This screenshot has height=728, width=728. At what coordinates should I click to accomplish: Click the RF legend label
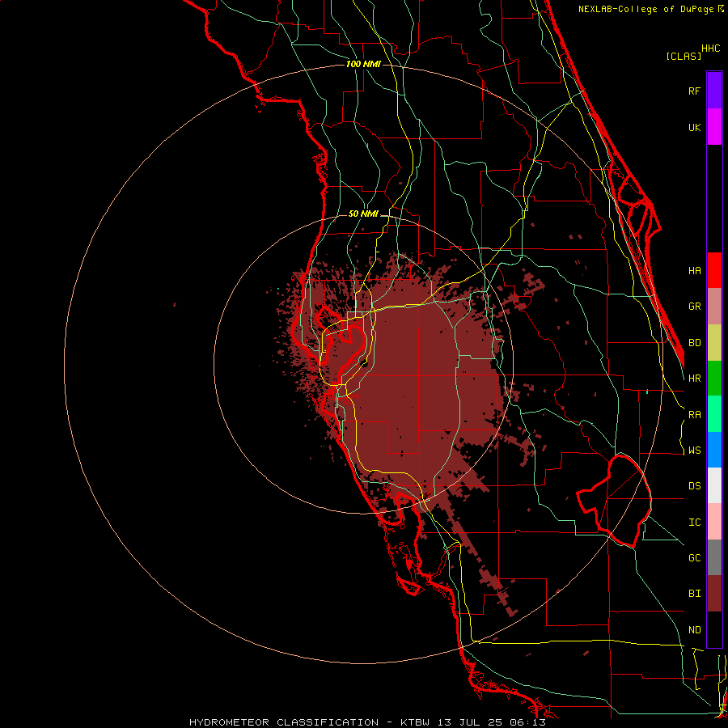click(694, 91)
